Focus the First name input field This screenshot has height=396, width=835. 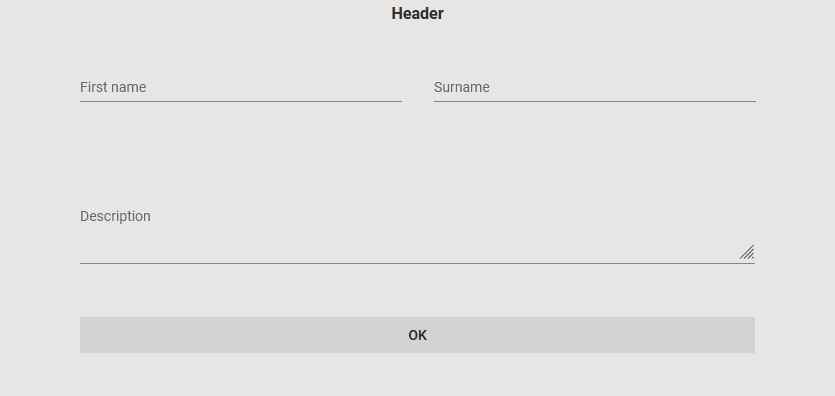click(x=241, y=87)
